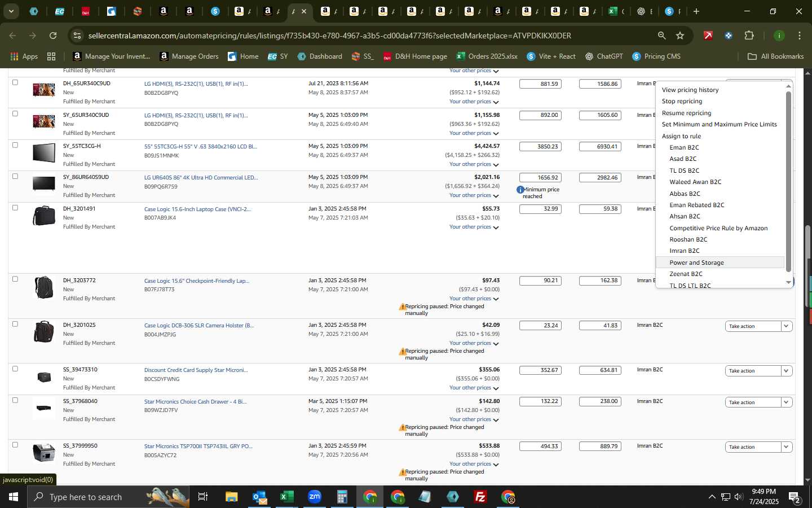Open the Orders 2025.xlsx bookmark
The image size is (812, 508).
(x=487, y=56)
